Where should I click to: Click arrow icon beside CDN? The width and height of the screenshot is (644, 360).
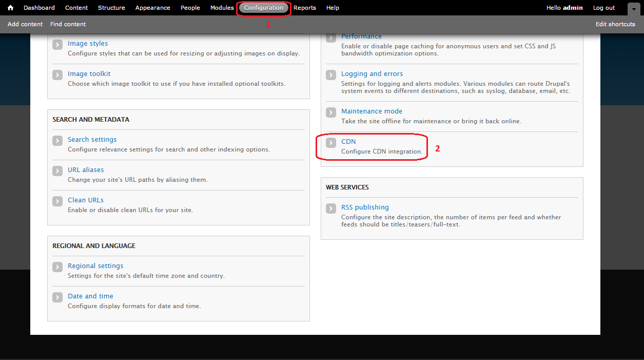(x=331, y=143)
